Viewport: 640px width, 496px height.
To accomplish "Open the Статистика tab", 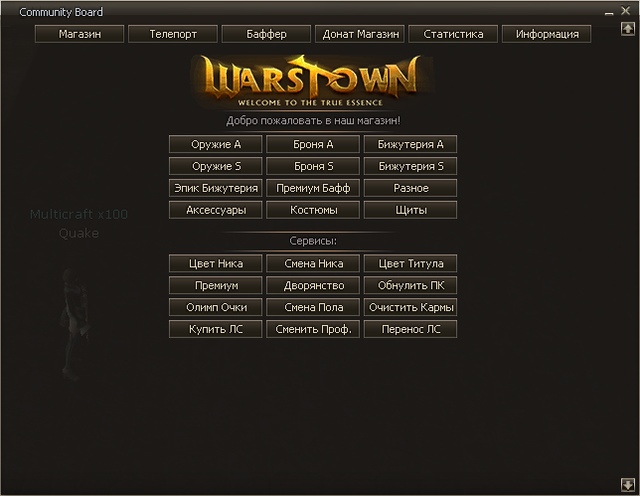I will pos(453,34).
